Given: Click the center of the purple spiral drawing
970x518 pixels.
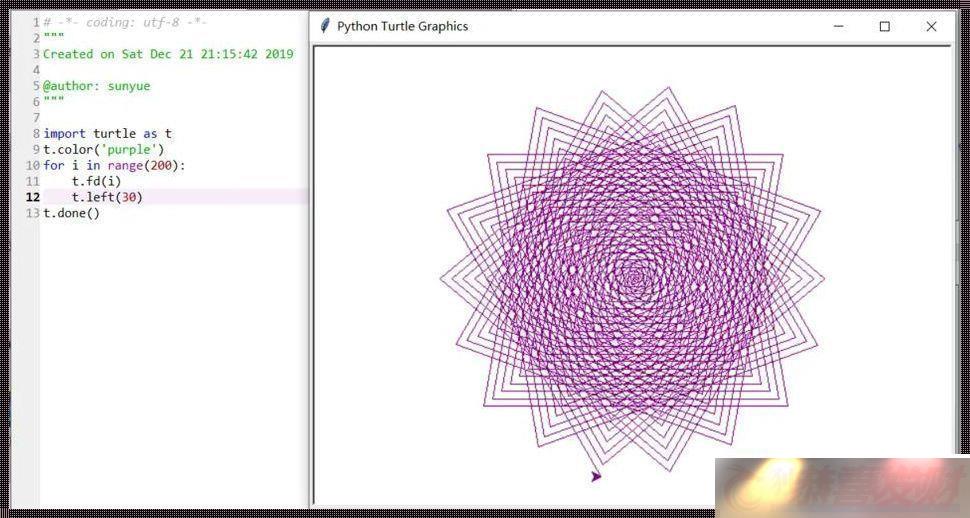Looking at the screenshot, I should click(x=632, y=279).
